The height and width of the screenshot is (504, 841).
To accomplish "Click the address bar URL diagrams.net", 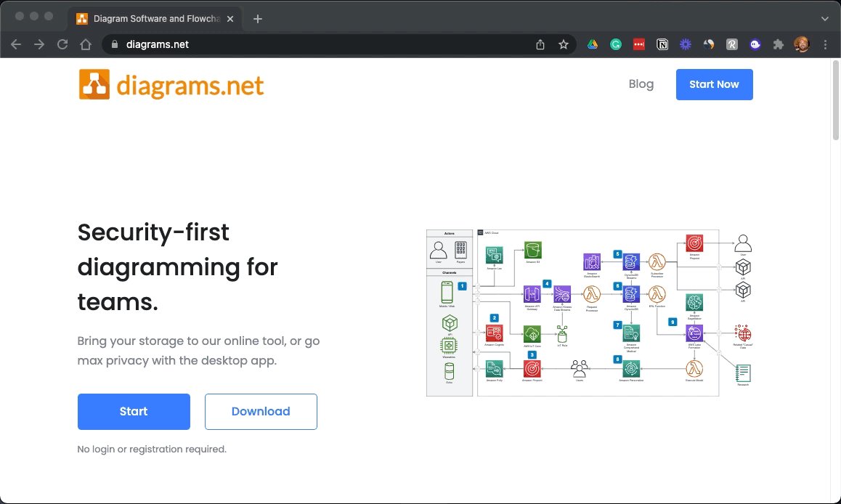I will pyautogui.click(x=157, y=44).
